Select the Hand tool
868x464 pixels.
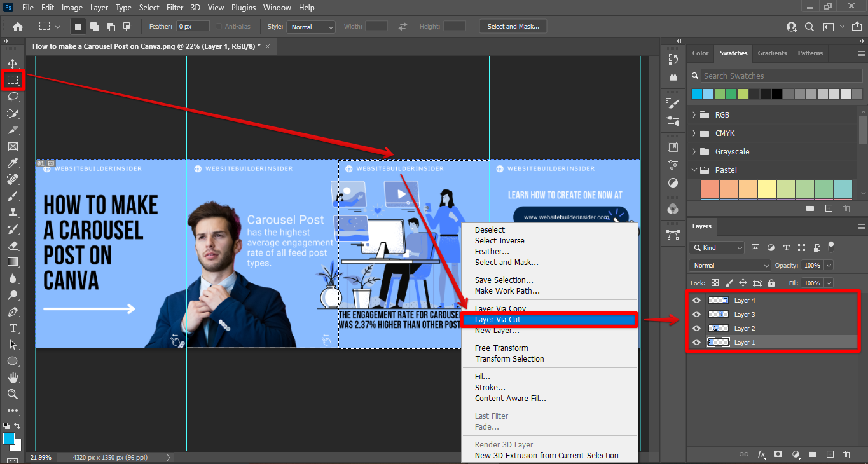click(x=12, y=378)
